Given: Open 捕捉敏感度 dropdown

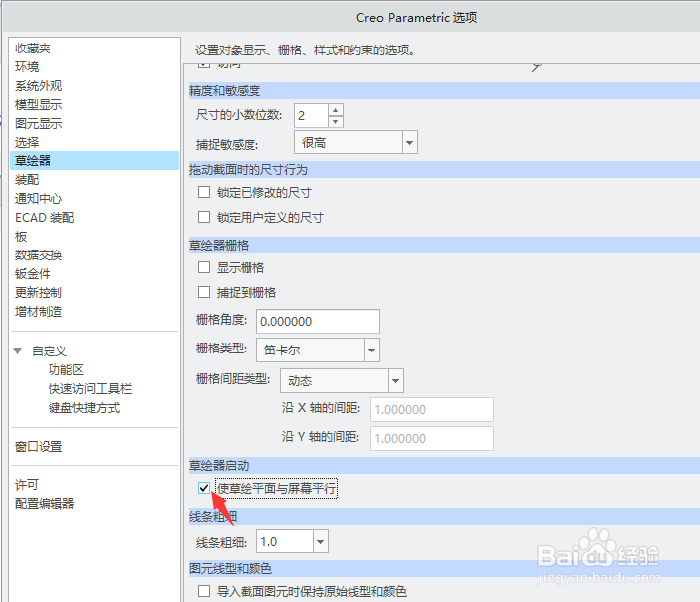Looking at the screenshot, I should 355,143.
